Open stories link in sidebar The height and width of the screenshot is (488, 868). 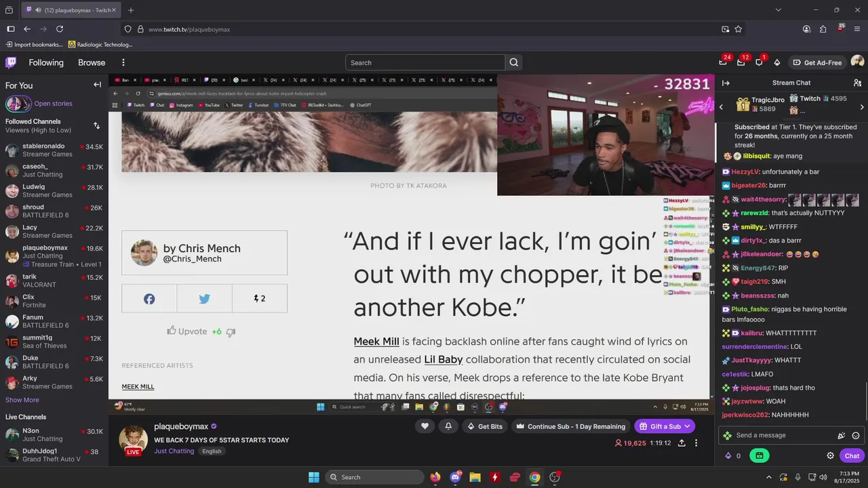click(53, 104)
